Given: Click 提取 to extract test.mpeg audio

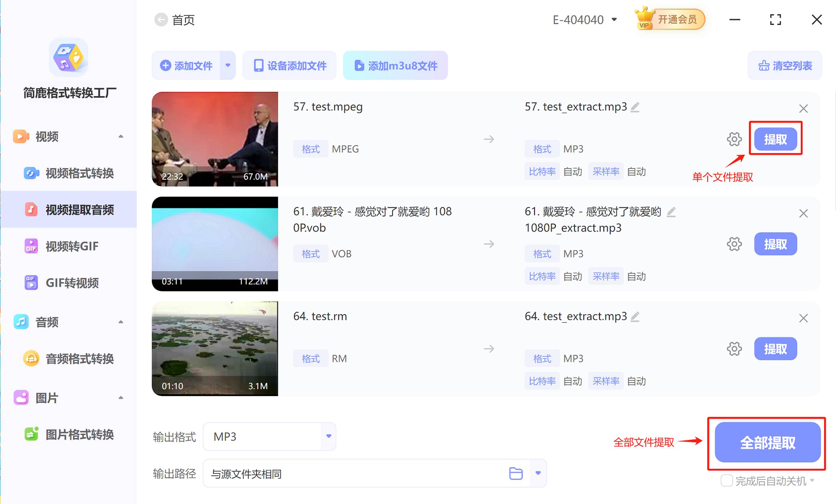Looking at the screenshot, I should tap(775, 139).
